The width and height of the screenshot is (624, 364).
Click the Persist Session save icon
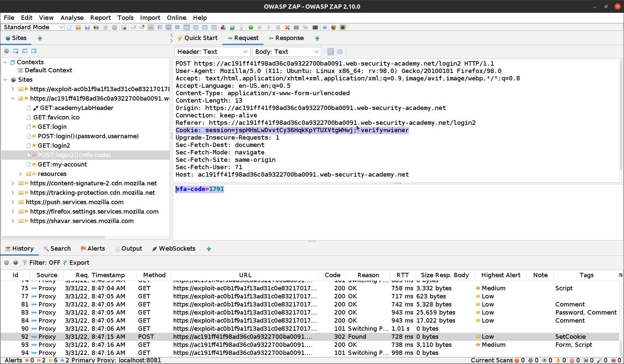(87, 28)
